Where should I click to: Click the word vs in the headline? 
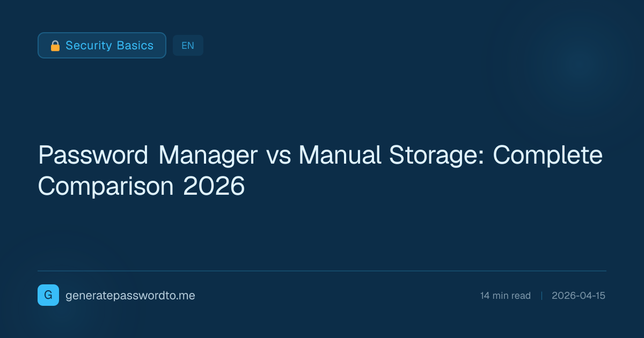point(278,156)
